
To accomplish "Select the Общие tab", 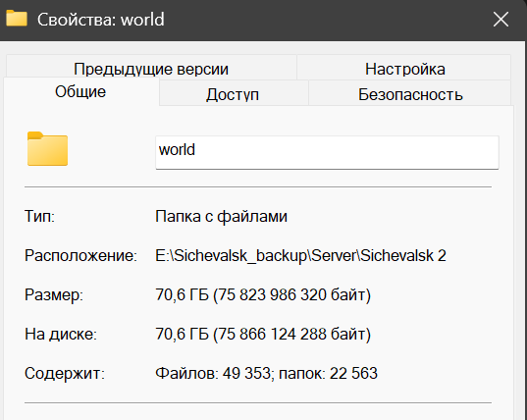I will point(80,91).
